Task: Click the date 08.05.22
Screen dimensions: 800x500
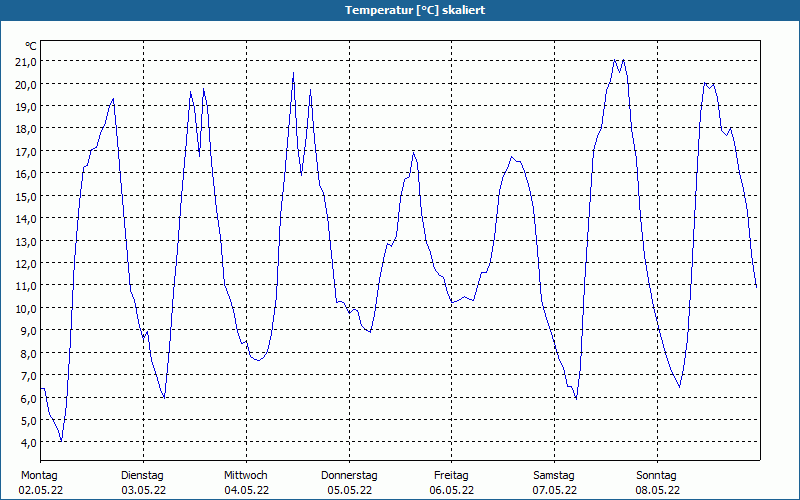Action: [658, 491]
